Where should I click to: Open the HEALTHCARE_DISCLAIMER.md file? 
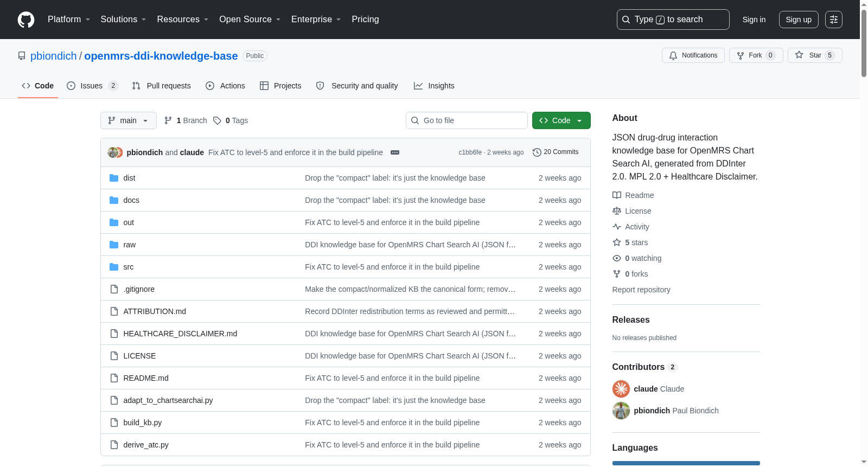pos(180,334)
